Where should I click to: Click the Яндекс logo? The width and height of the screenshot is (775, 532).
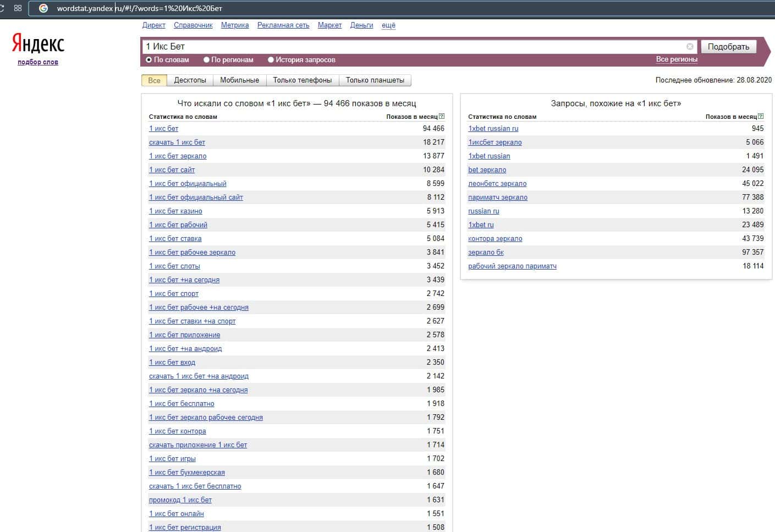click(x=38, y=44)
